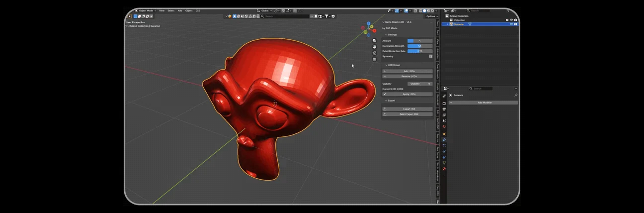Expand the Suzanne tree item arrow
The width and height of the screenshot is (644, 213).
[447, 24]
